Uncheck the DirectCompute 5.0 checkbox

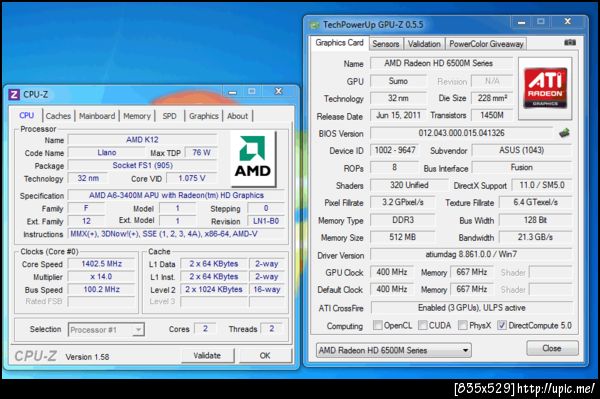[x=502, y=325]
